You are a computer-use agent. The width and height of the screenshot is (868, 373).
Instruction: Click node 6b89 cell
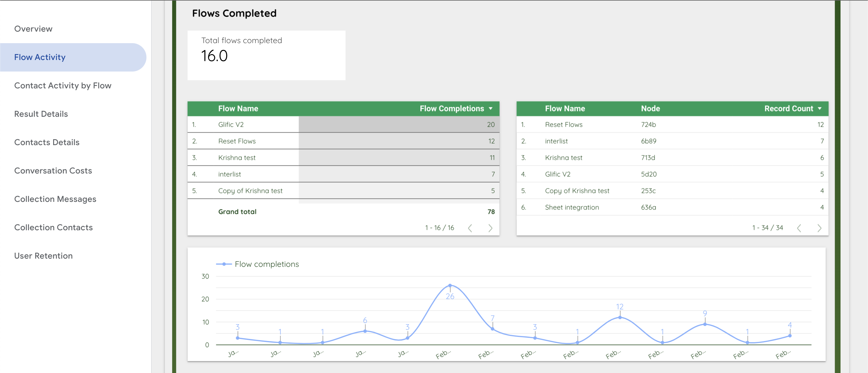click(648, 141)
